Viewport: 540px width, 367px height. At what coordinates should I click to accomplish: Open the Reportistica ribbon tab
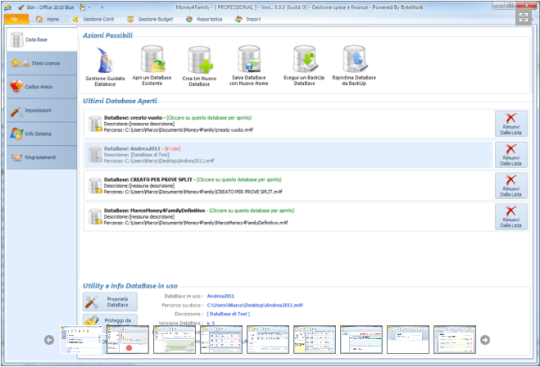pyautogui.click(x=204, y=19)
